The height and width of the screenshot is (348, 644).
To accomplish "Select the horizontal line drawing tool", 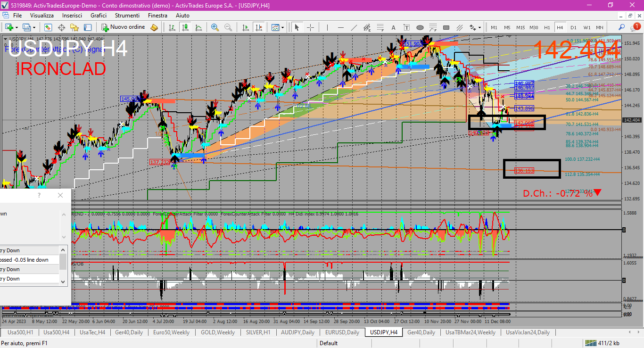I will 340,27.
